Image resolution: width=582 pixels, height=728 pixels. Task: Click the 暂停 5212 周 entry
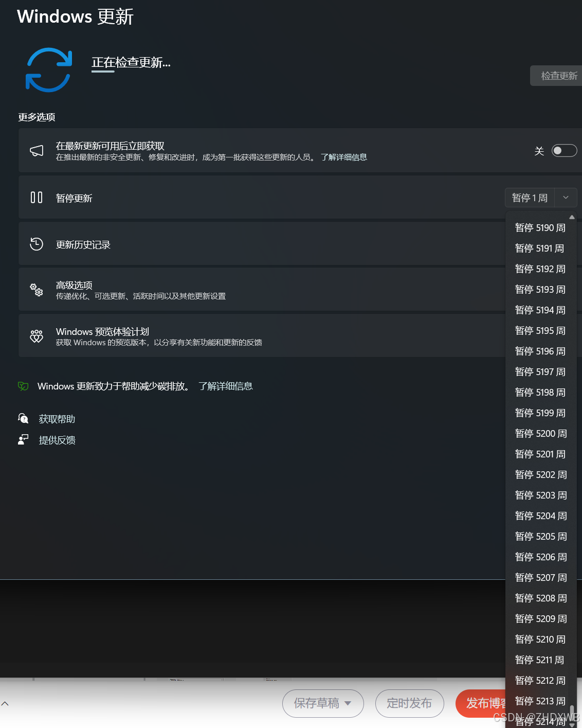click(x=540, y=680)
